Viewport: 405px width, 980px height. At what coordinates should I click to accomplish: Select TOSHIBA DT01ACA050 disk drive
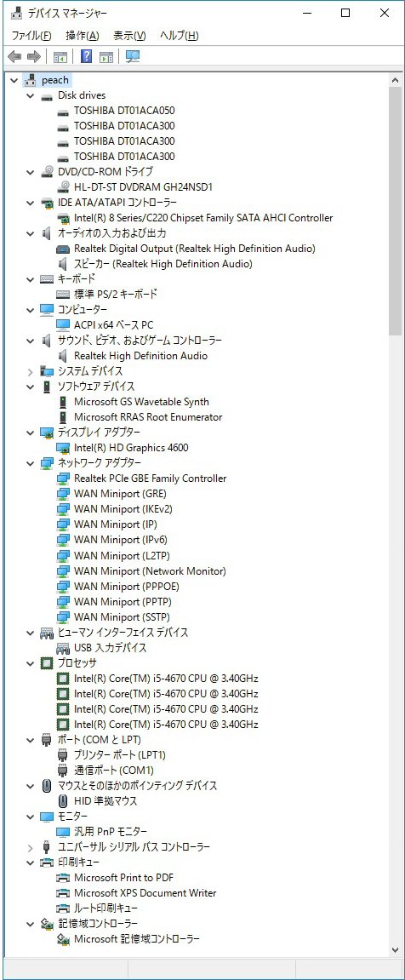tap(124, 111)
